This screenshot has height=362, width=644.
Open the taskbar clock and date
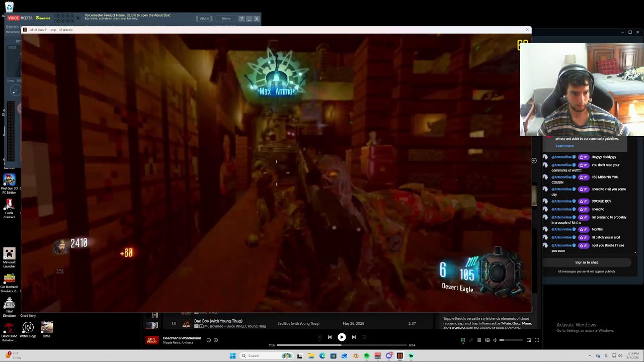pyautogui.click(x=633, y=355)
